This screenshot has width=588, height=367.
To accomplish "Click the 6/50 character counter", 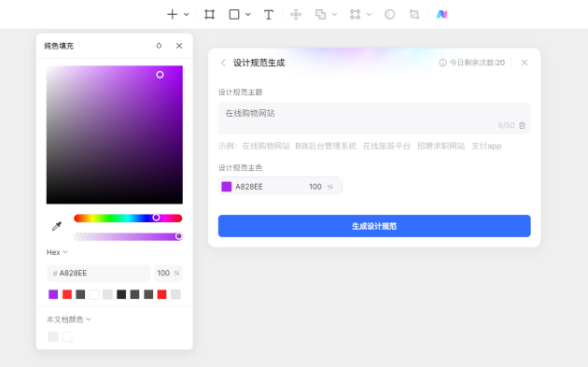I will tap(506, 125).
